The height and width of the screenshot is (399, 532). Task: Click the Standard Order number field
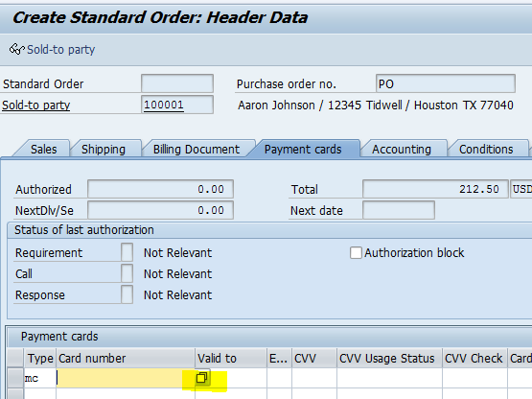point(177,83)
